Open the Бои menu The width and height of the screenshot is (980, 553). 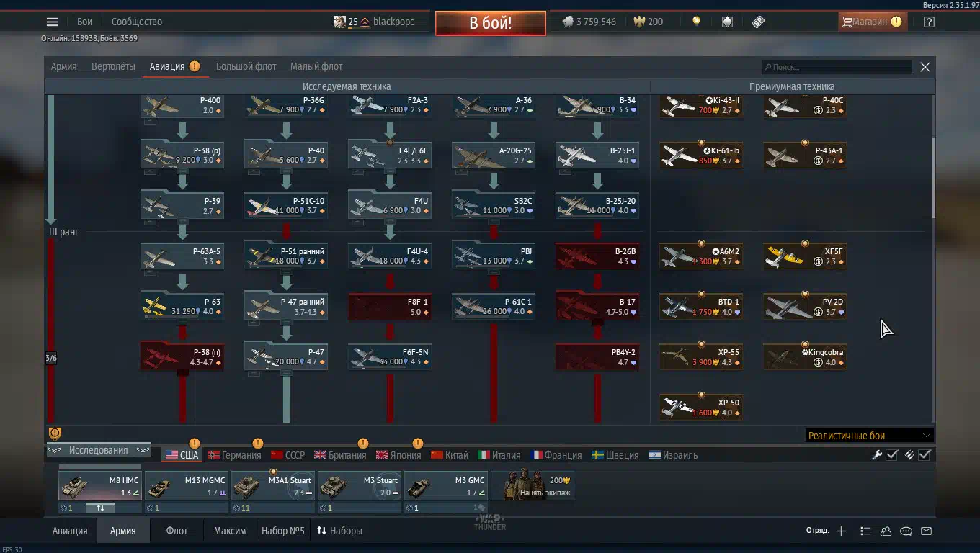click(85, 22)
